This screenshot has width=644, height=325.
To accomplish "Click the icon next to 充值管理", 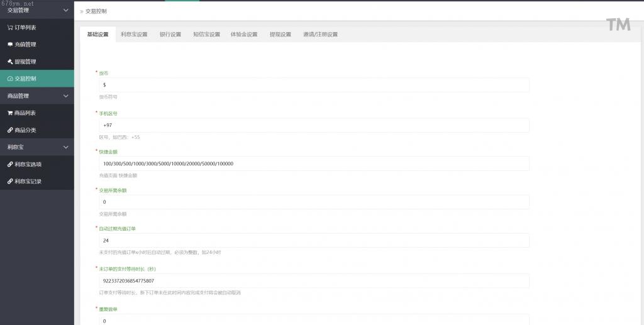I will (x=10, y=45).
